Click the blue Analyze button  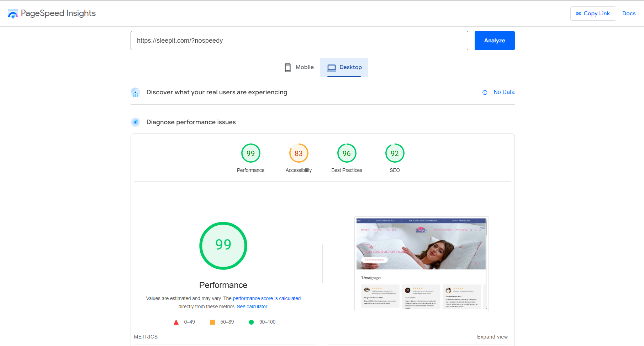pos(495,41)
